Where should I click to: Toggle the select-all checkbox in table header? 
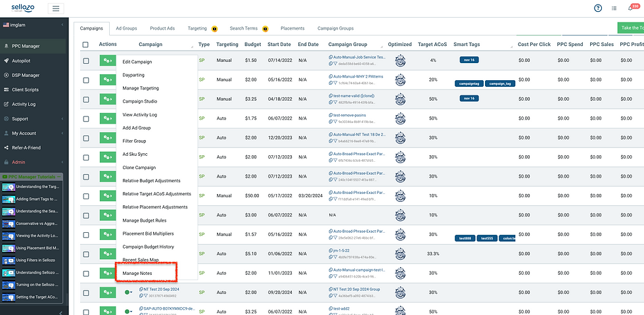point(85,45)
